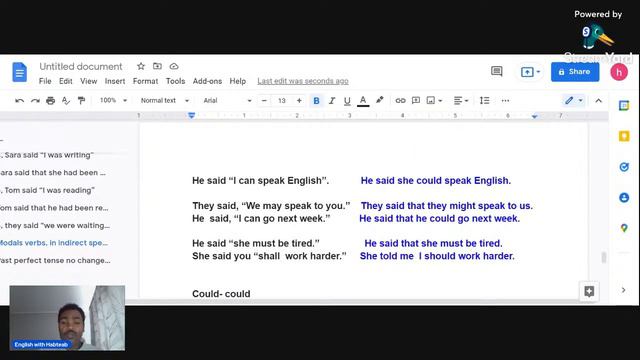Check the cloud document status icon
The width and height of the screenshot is (640, 360).
174,66
